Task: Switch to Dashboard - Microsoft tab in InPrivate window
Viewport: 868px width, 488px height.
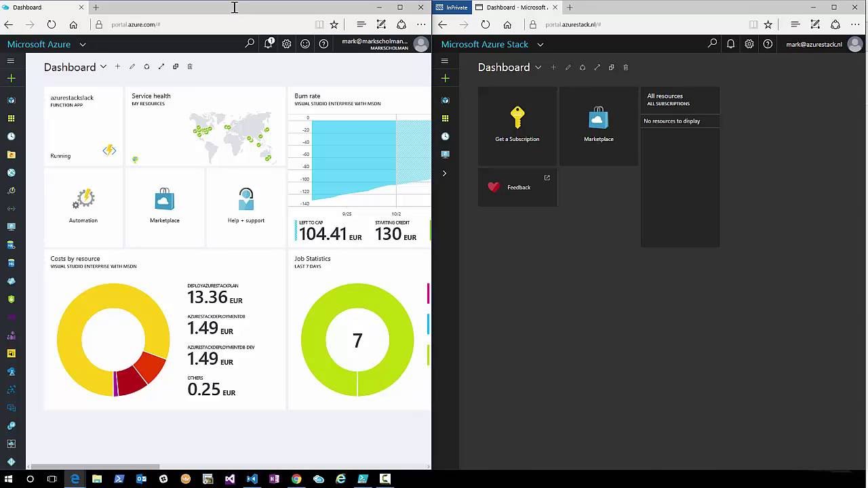Action: [517, 7]
